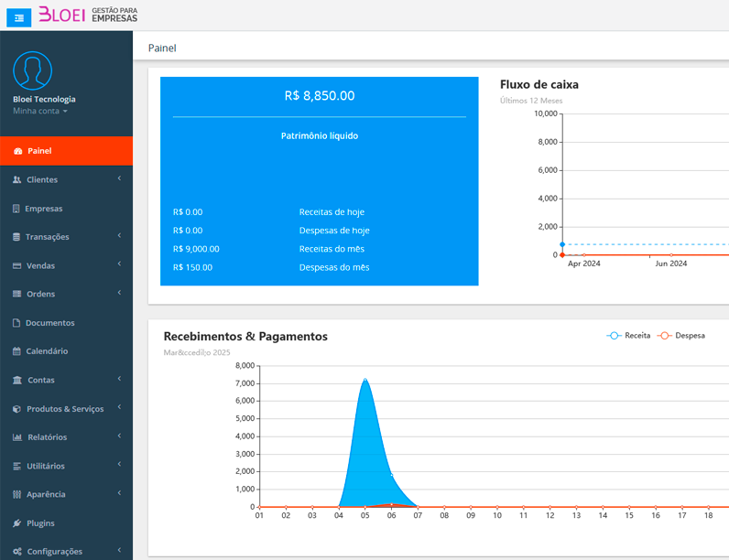
Task: Select Produtos & Serviços in sidebar
Action: (x=65, y=409)
